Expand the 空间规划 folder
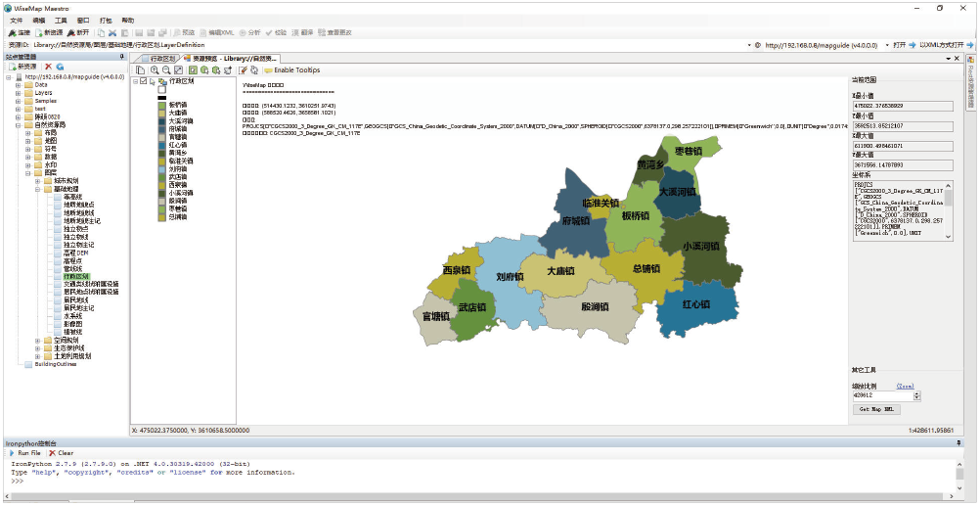 pos(36,341)
